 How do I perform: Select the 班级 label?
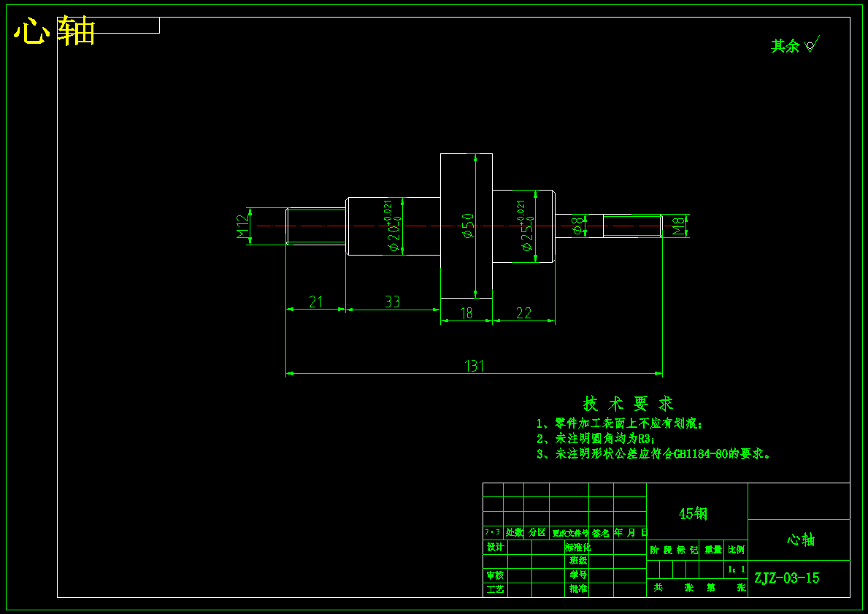[x=577, y=561]
